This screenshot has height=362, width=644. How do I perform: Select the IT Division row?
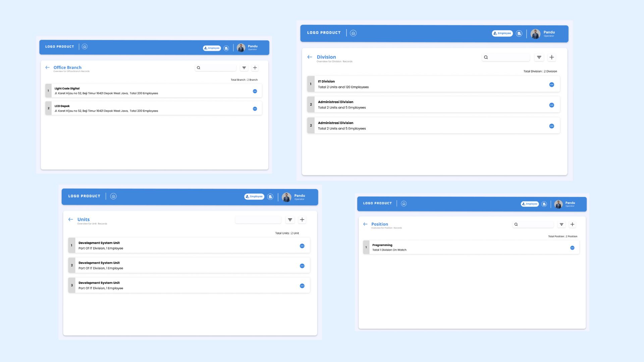pos(433,84)
